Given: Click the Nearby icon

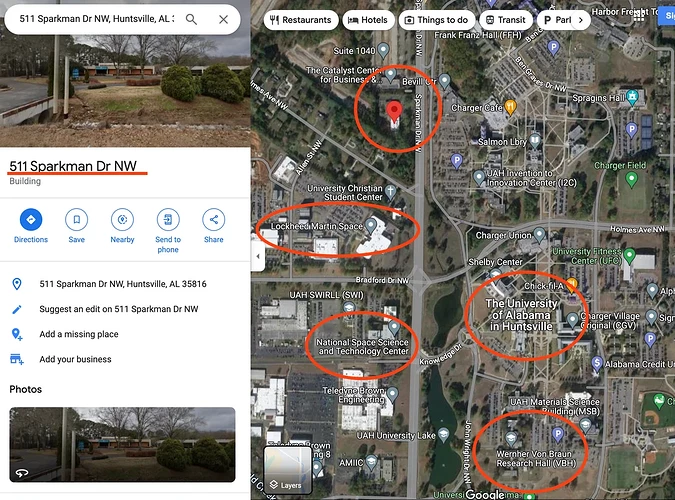Looking at the screenshot, I should click(122, 220).
